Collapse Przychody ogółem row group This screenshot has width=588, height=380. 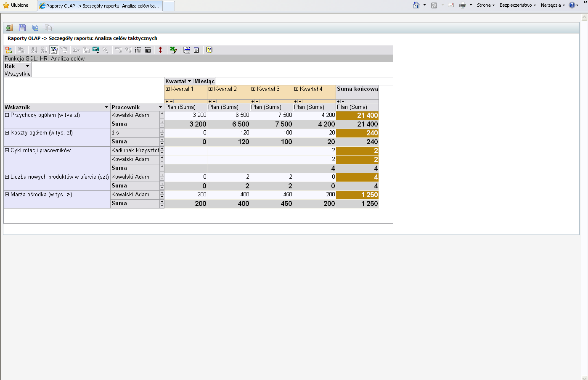(7, 115)
